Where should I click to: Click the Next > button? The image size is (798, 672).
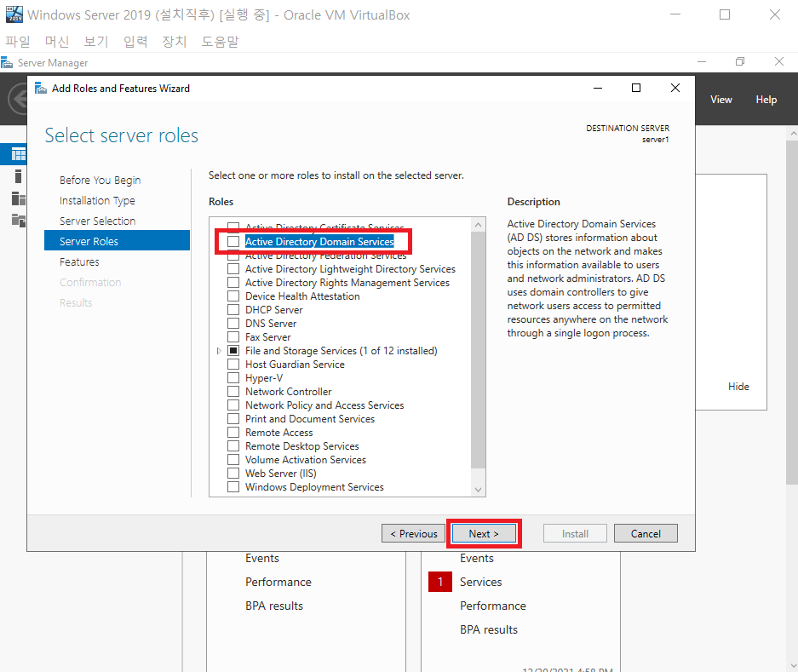[484, 533]
